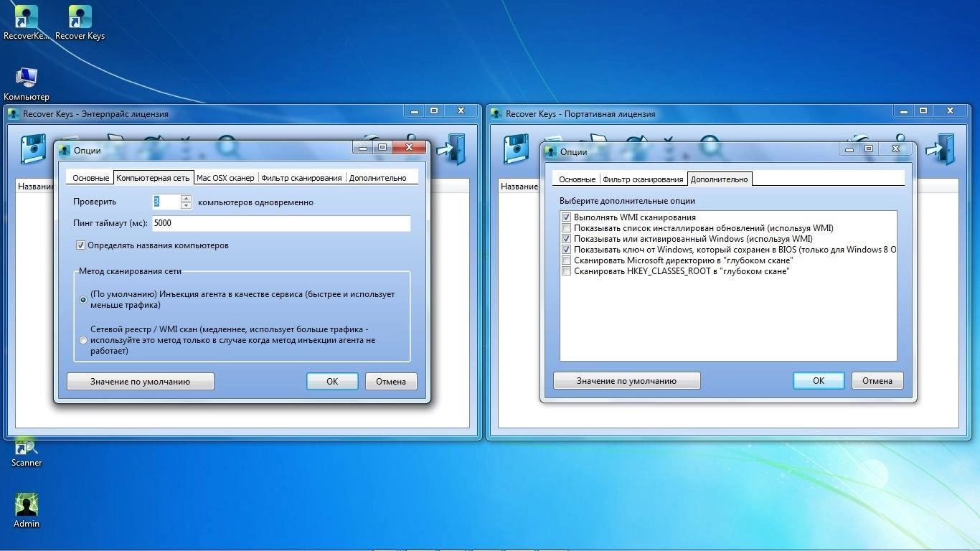
Task: Decrease simultaneous computers count with down arrow
Action: [186, 205]
